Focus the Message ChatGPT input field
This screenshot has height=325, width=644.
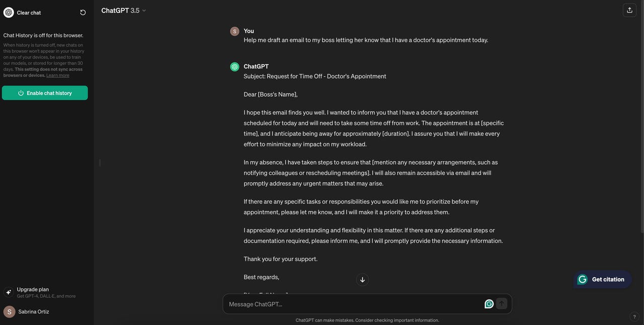pos(352,304)
